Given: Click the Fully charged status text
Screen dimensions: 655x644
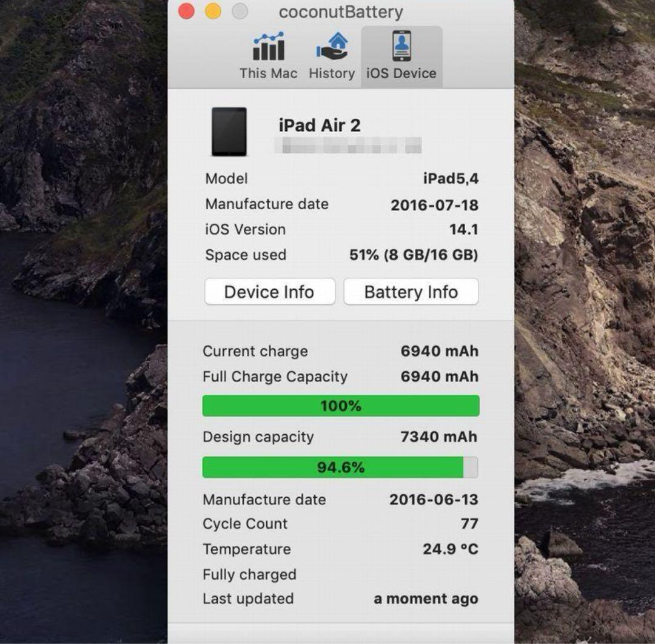Looking at the screenshot, I should [x=249, y=575].
